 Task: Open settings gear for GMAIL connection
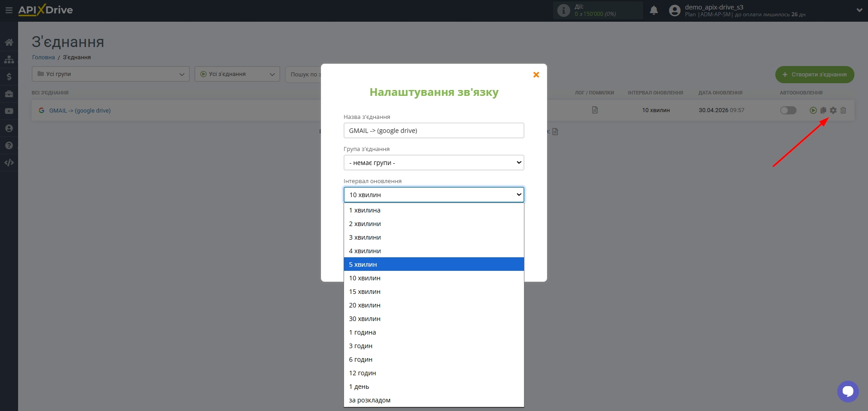(x=833, y=110)
